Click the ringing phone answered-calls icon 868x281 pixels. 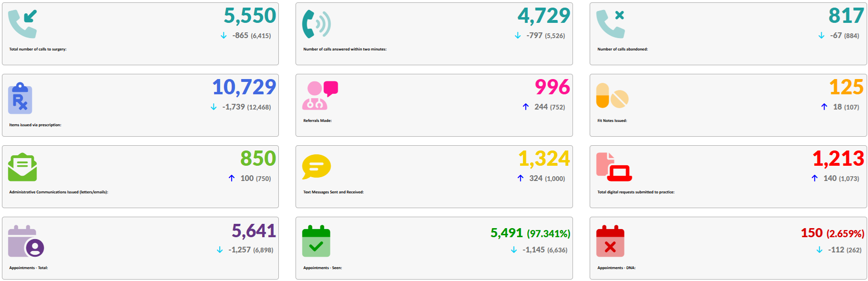click(316, 24)
